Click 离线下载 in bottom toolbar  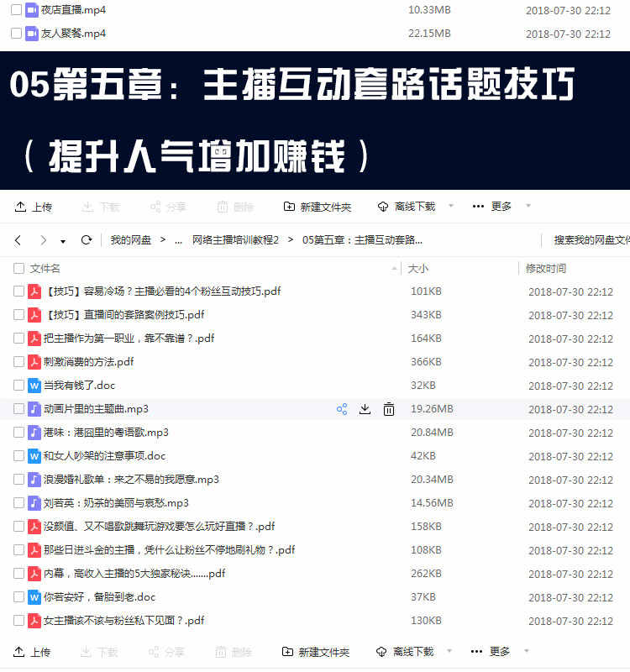click(405, 653)
